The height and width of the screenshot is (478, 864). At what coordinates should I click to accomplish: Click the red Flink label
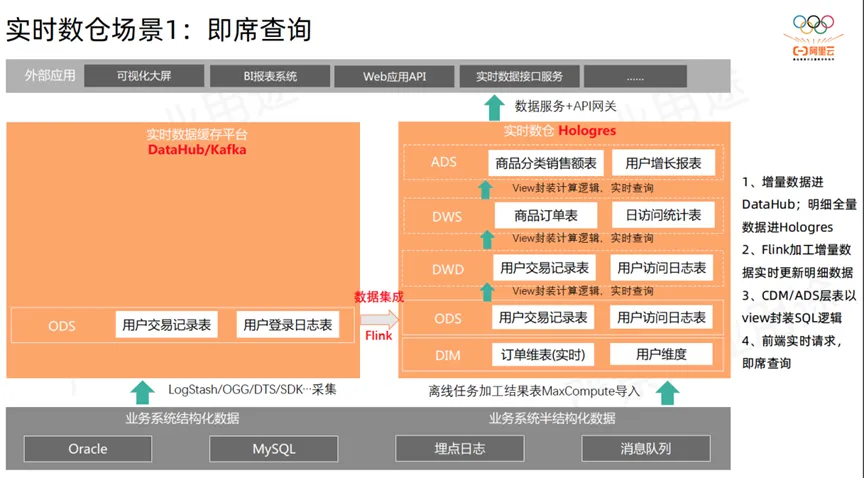click(379, 335)
